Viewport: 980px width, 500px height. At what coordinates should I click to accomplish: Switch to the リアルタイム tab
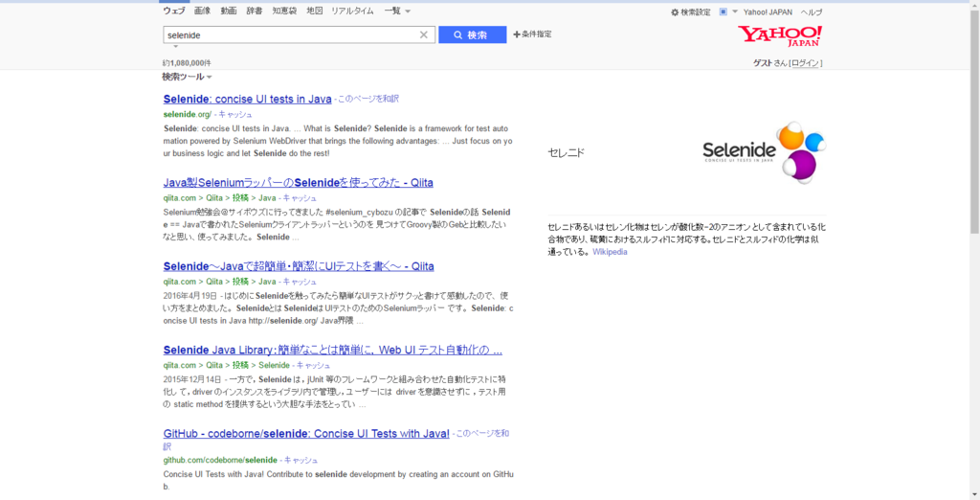[x=352, y=11]
